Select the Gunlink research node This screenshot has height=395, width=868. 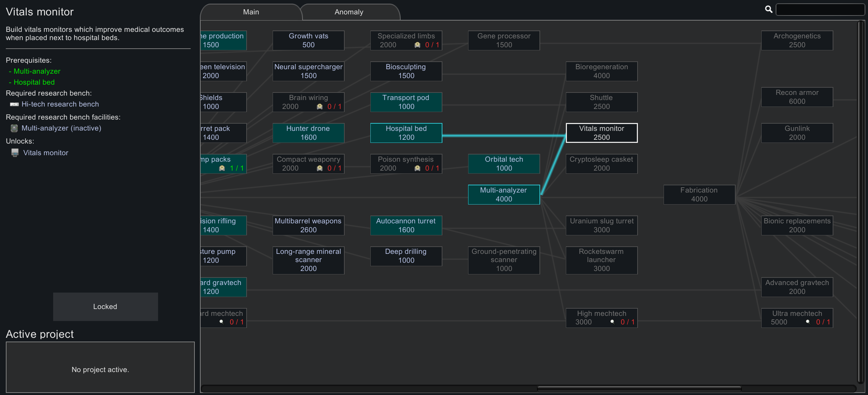797,133
